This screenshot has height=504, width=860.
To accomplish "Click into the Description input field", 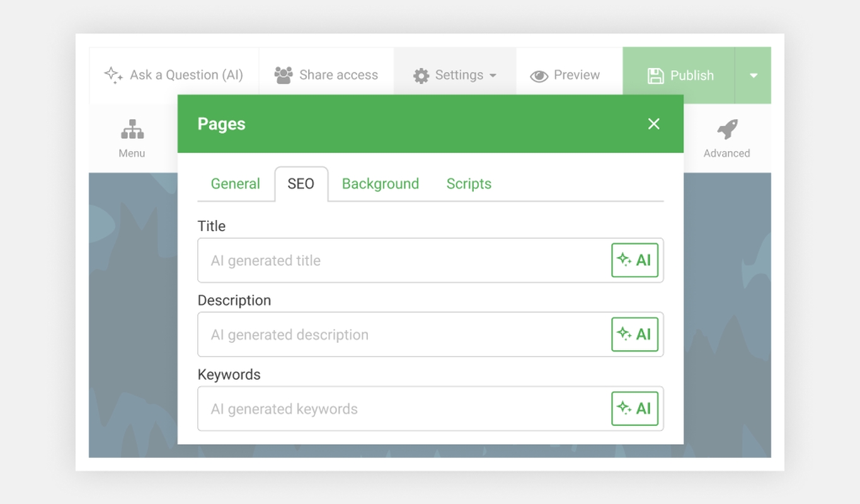I will point(403,335).
